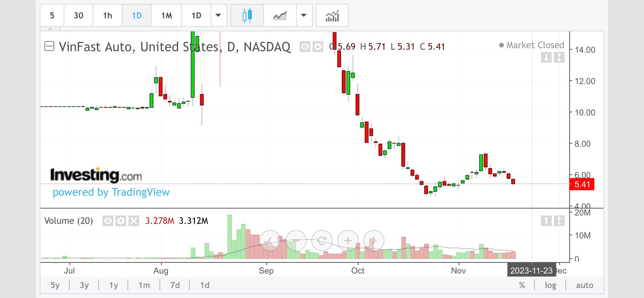Set date range to 1d
This screenshot has height=298, width=644.
point(205,285)
